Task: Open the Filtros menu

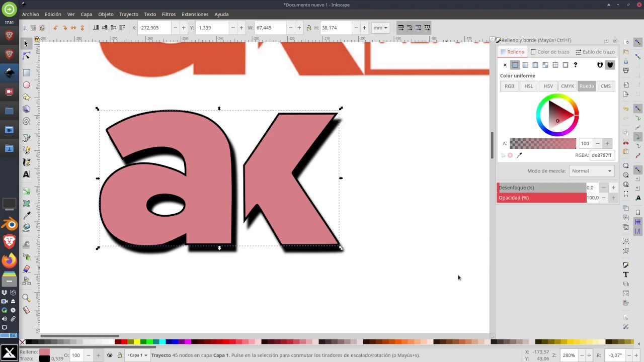Action: click(169, 14)
